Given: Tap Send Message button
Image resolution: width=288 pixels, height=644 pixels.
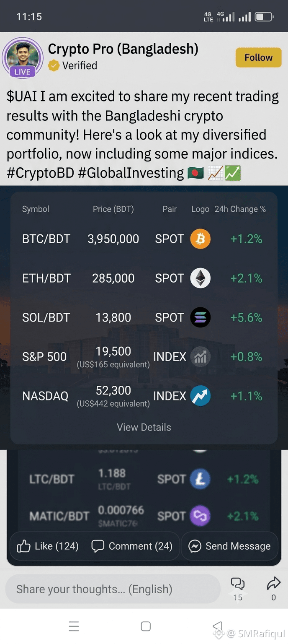Looking at the screenshot, I should click(x=230, y=546).
